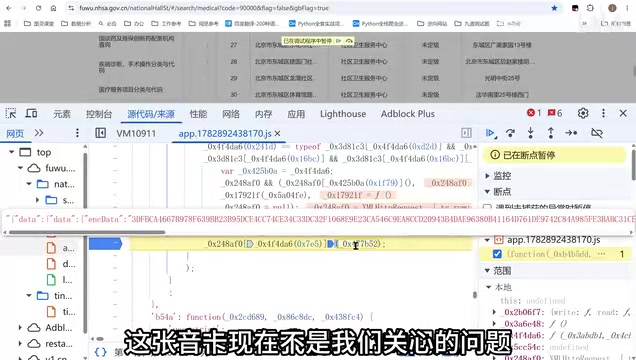This screenshot has width=636, height=360.
Task: Switch to 元素 Elements tab
Action: coord(62,114)
